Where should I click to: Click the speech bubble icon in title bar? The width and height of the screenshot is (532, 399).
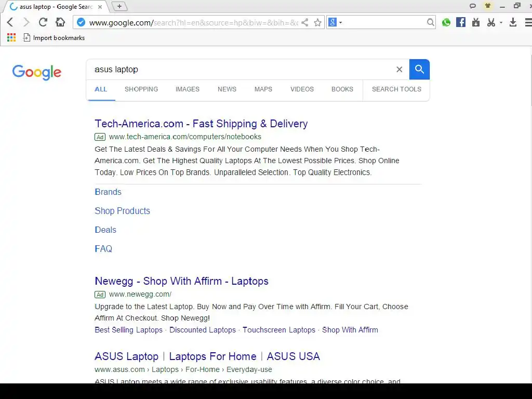pyautogui.click(x=472, y=6)
